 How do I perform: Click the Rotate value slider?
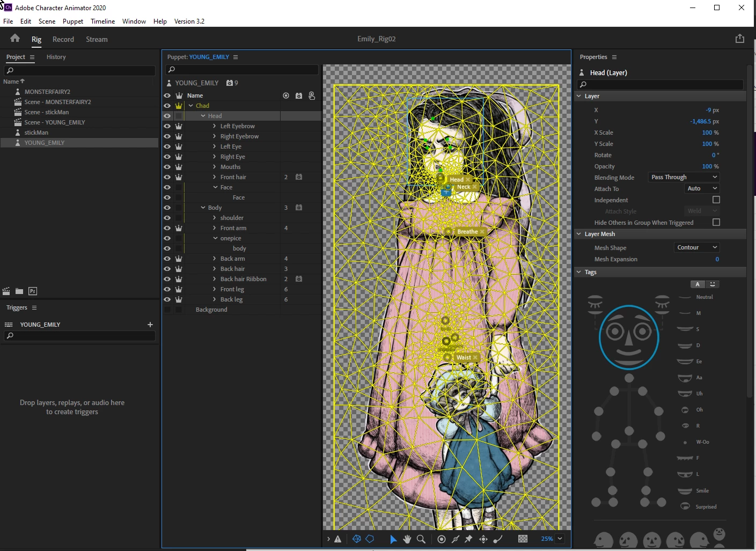point(715,155)
